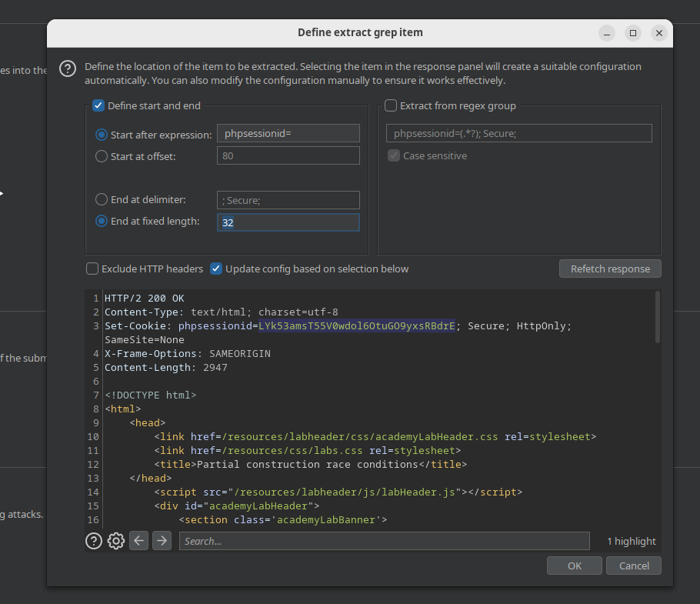
Task: Click the fixed length field showing 32
Action: [288, 222]
